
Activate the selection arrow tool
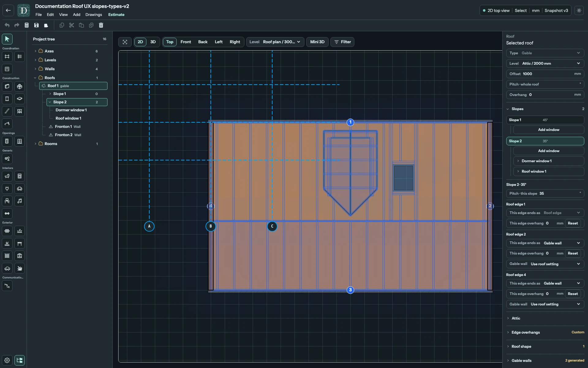click(x=7, y=39)
